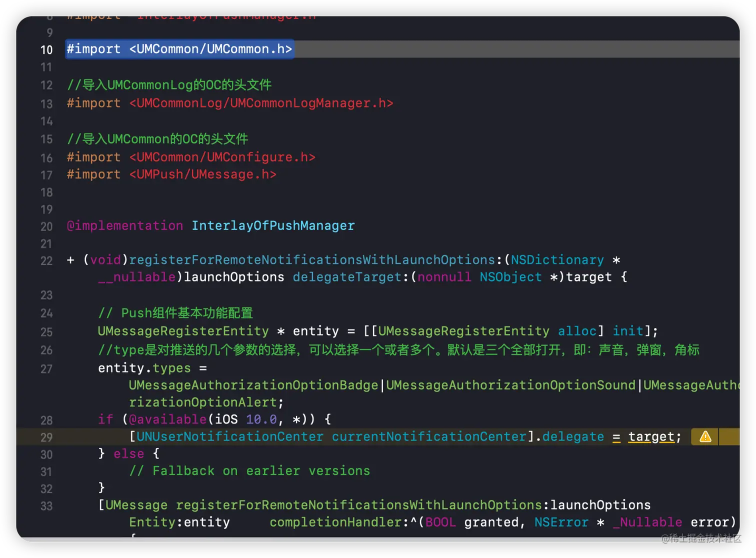Click the registerForRemoteNotificationsWithLaunchOptions method declaration on line 22

coord(312,259)
